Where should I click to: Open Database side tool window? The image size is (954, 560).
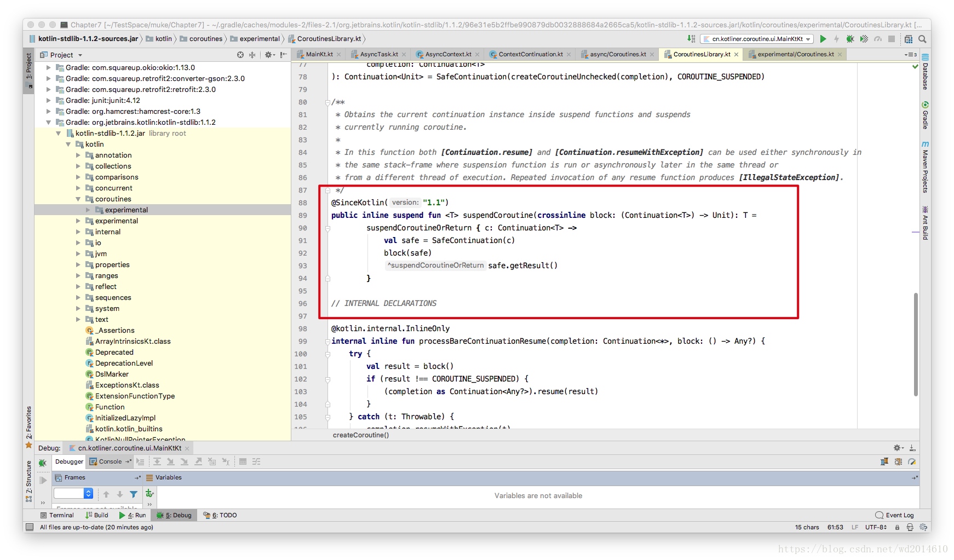(x=925, y=72)
